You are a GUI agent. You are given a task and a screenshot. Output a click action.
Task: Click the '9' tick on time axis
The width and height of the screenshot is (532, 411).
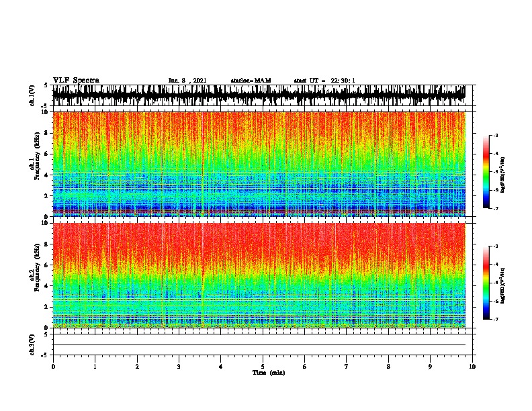pos(430,367)
